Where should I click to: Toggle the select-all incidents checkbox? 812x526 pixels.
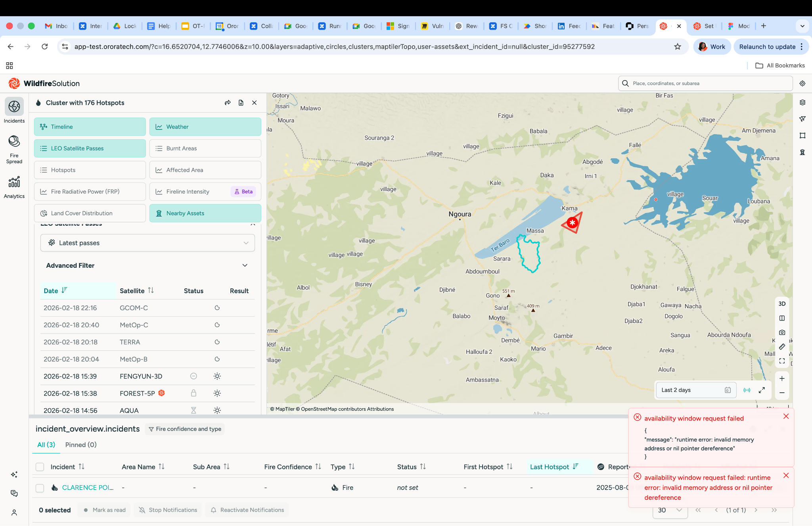point(40,467)
